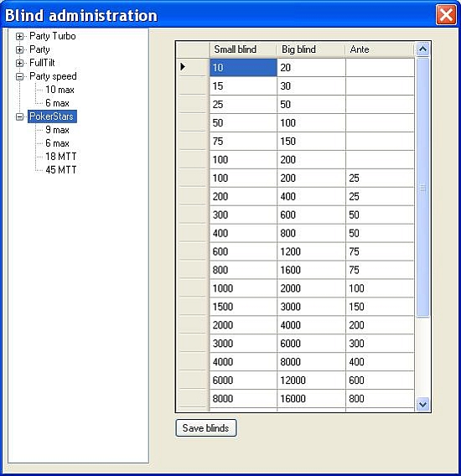This screenshot has height=476, width=461.
Task: Click the scrollbar down arrow
Action: click(422, 405)
